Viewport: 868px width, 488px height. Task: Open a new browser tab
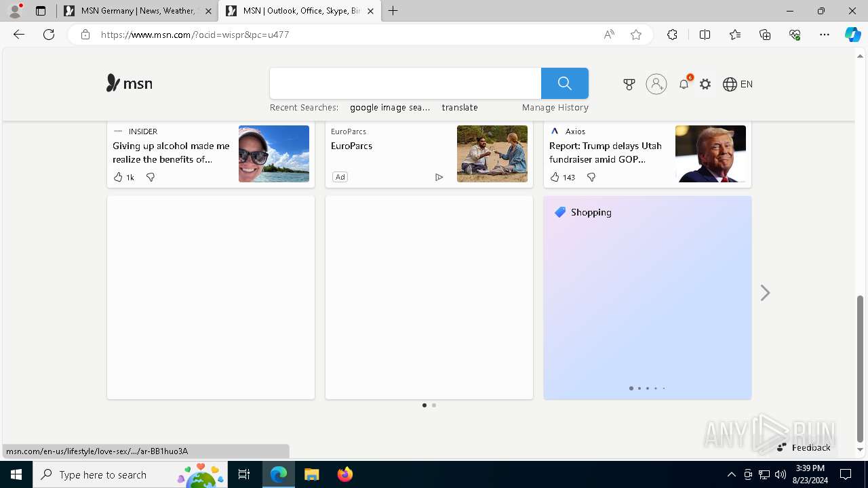click(x=393, y=11)
